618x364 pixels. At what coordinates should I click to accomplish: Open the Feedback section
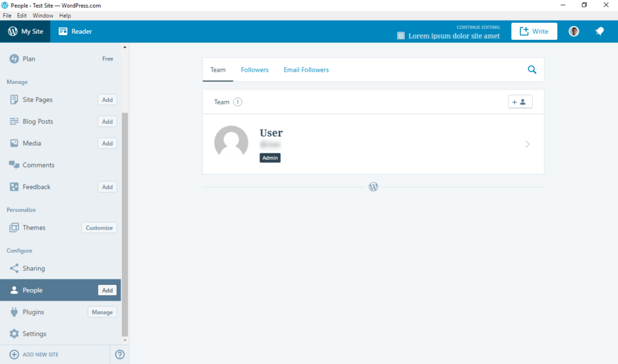pos(37,187)
